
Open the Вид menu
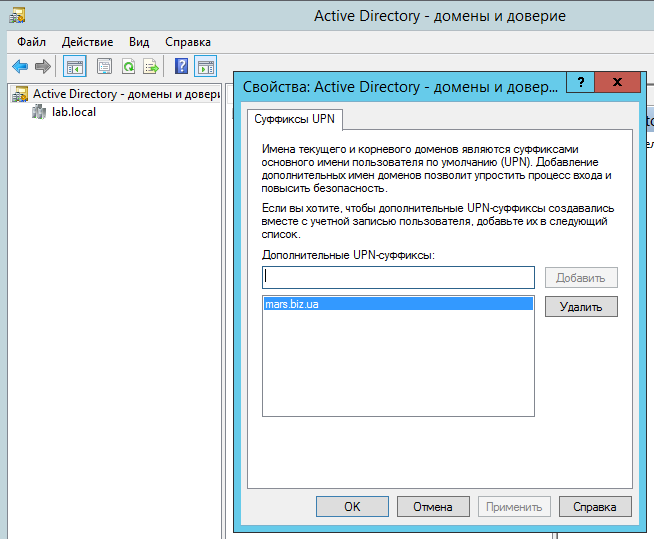139,42
